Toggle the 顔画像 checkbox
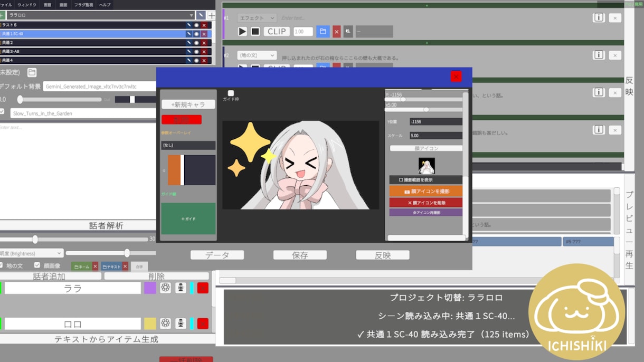The image size is (644, 362). coord(37,265)
